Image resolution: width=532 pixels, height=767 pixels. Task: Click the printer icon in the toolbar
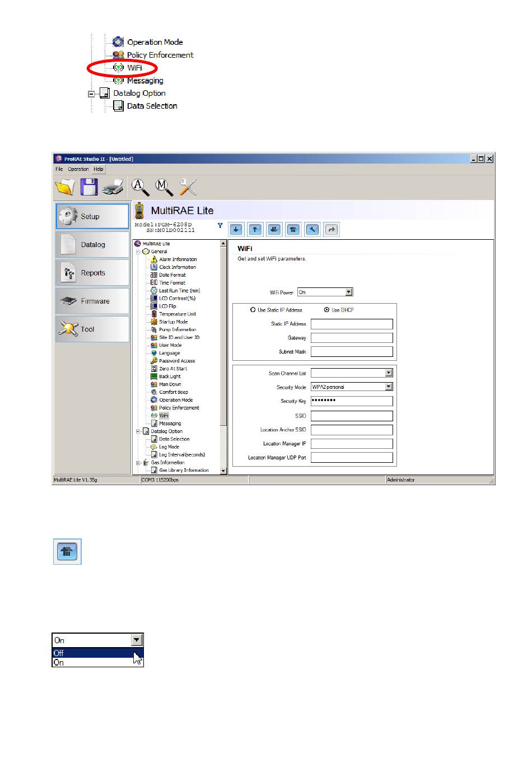click(113, 187)
